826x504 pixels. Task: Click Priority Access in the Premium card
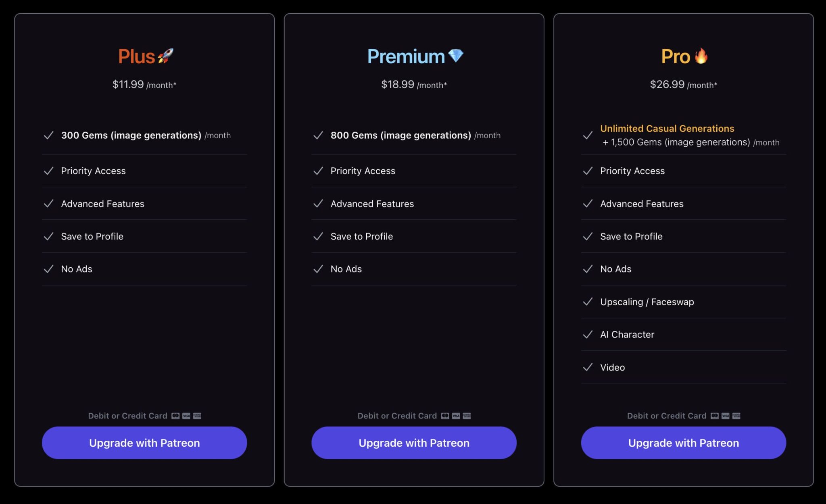click(x=363, y=171)
